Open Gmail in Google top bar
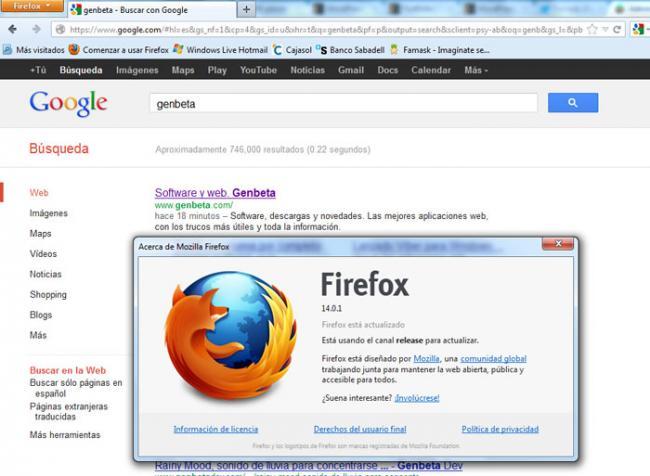Image resolution: width=650 pixels, height=476 pixels. click(x=351, y=70)
